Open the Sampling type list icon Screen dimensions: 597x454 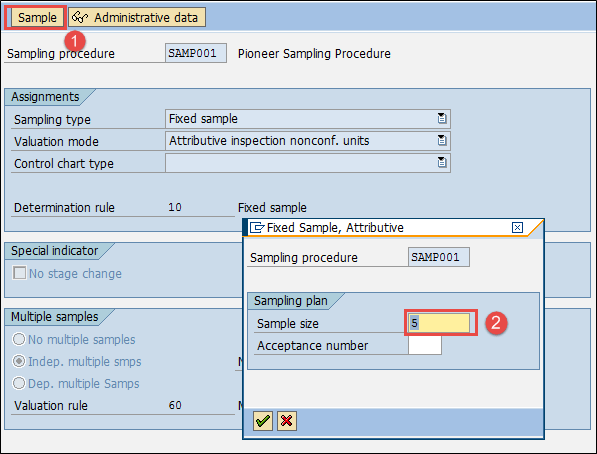click(442, 118)
